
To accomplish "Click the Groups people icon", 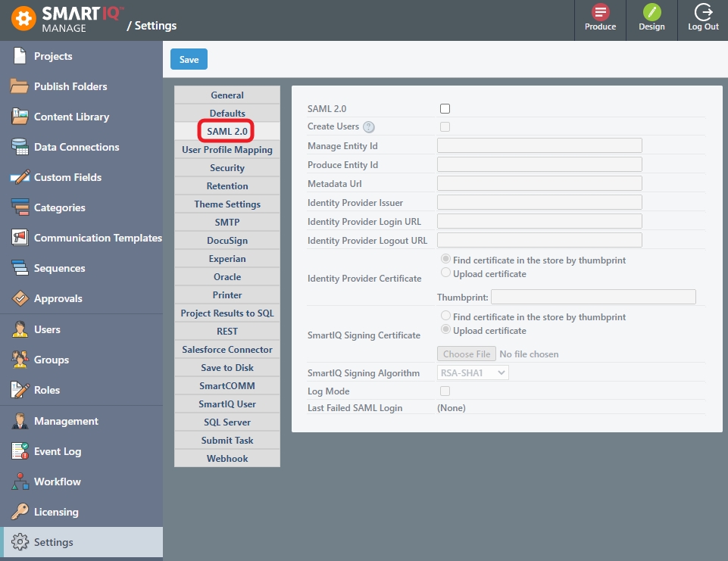I will (x=20, y=359).
